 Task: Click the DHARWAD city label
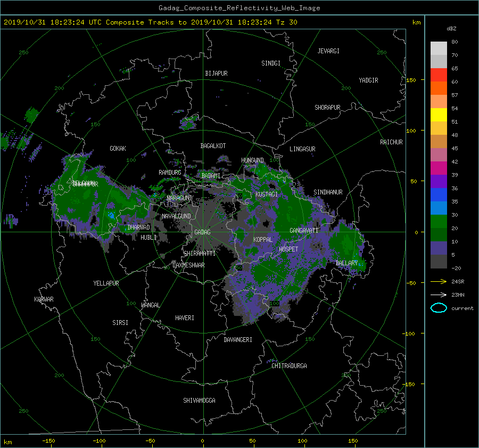[139, 227]
